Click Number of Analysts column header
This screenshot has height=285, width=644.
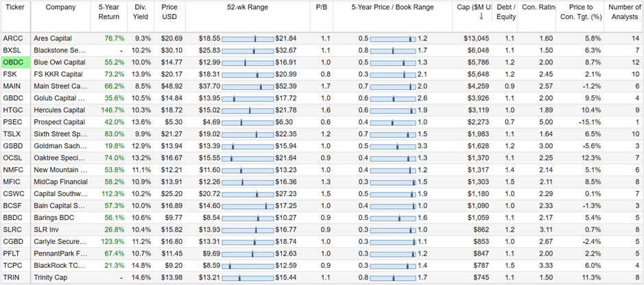coord(623,12)
